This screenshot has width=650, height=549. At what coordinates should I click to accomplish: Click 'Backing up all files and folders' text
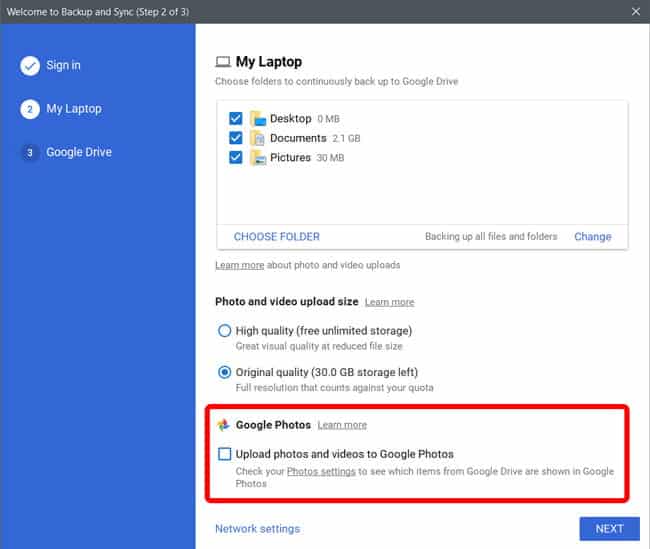pyautogui.click(x=491, y=236)
